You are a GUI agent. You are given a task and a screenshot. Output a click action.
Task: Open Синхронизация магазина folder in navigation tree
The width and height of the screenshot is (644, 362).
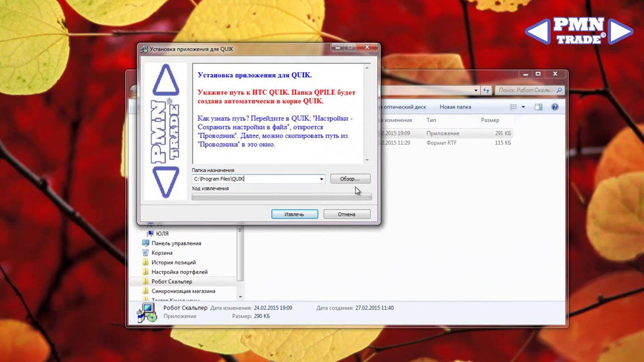pos(183,291)
